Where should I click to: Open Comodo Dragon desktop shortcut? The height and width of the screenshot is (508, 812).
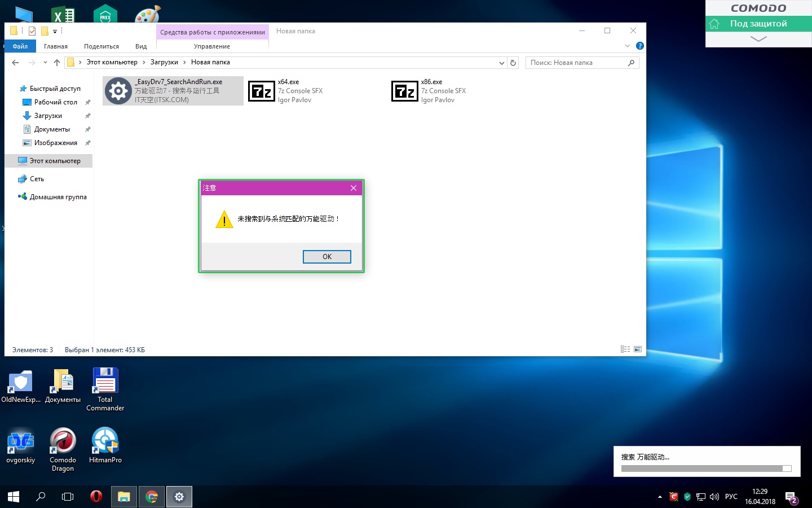(x=63, y=441)
